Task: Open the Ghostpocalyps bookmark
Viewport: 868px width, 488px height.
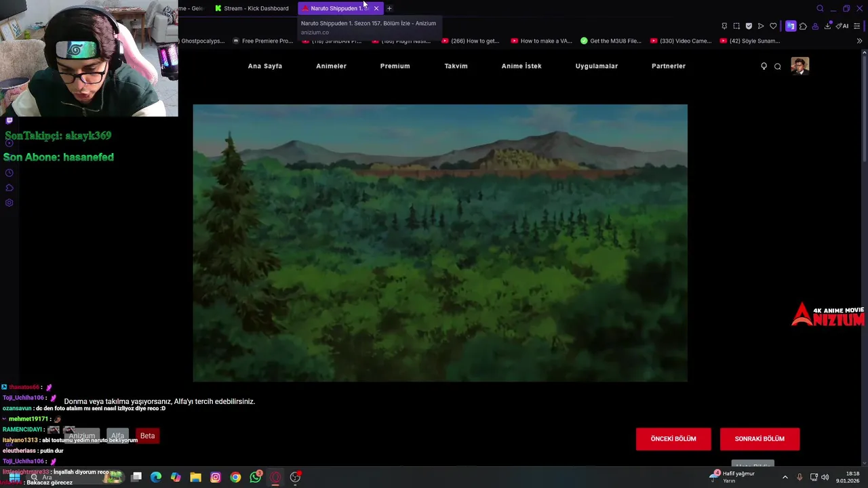Action: (202, 41)
